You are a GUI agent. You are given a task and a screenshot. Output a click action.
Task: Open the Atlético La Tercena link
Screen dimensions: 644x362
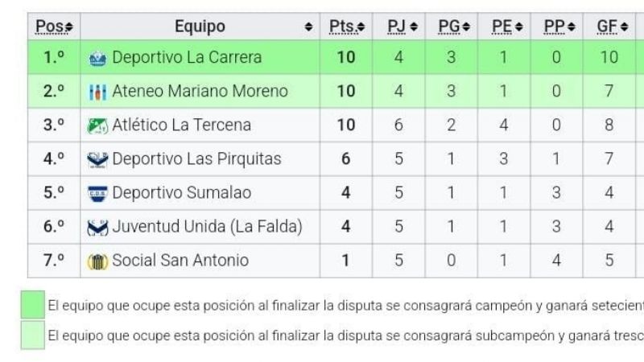click(181, 125)
